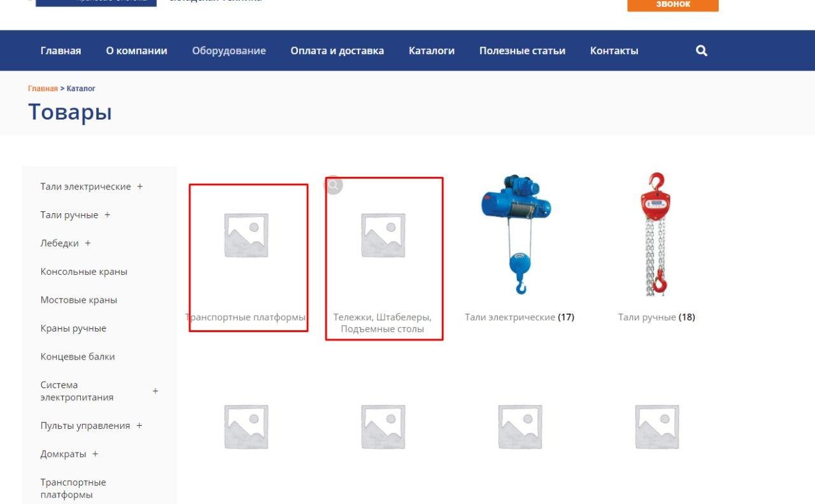Go to О компании page
Viewport: 815px width, 504px height.
coord(136,51)
